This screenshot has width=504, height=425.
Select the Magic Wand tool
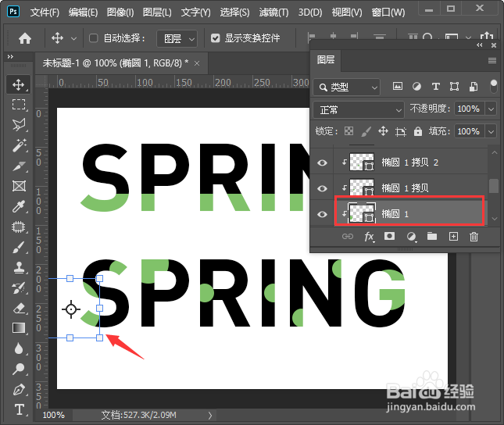[x=18, y=145]
